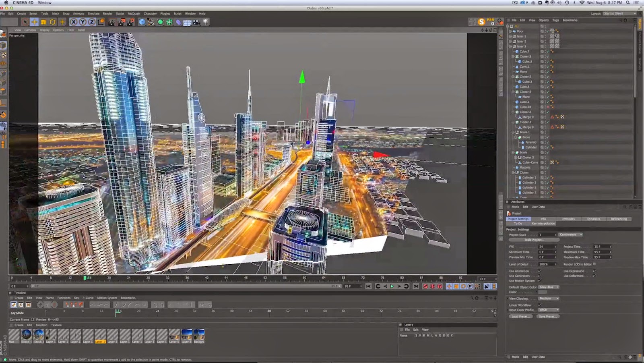Open the Sculpt menu
Viewport: 644px width, 363px height.
pos(120,14)
